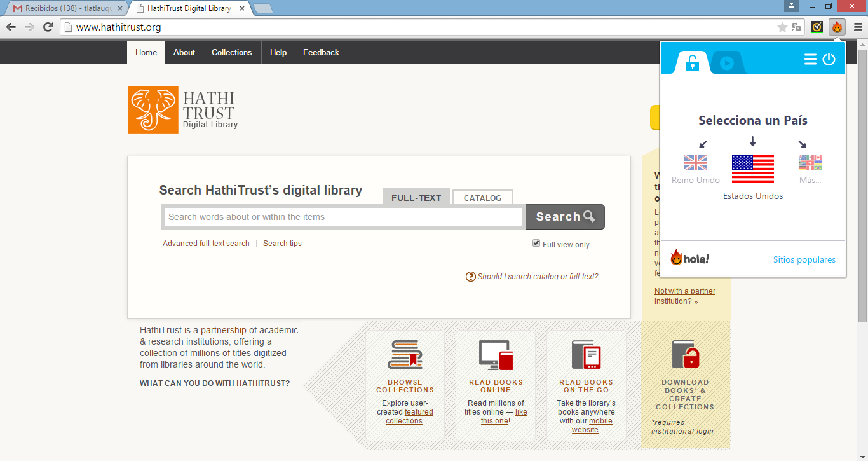Open the green checkmark extension icon

click(817, 27)
